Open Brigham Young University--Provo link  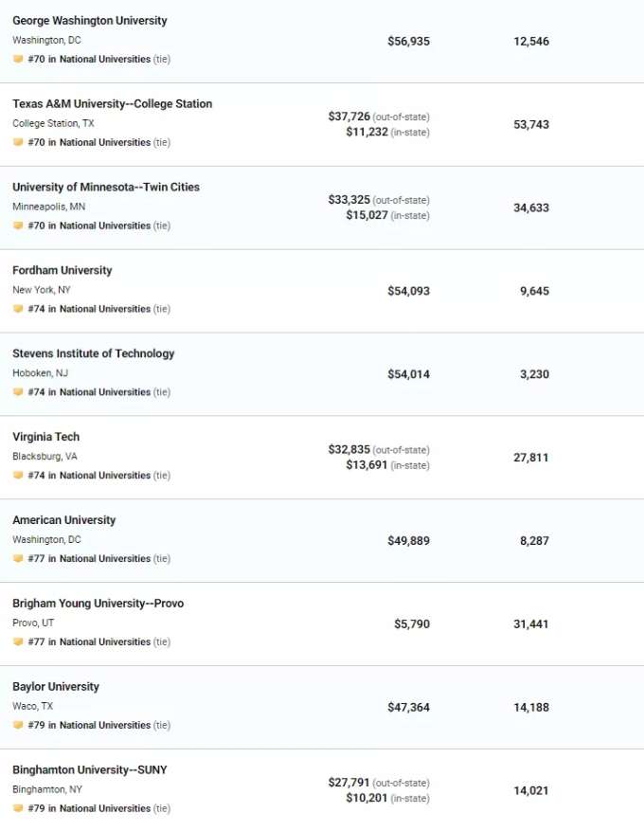point(98,603)
